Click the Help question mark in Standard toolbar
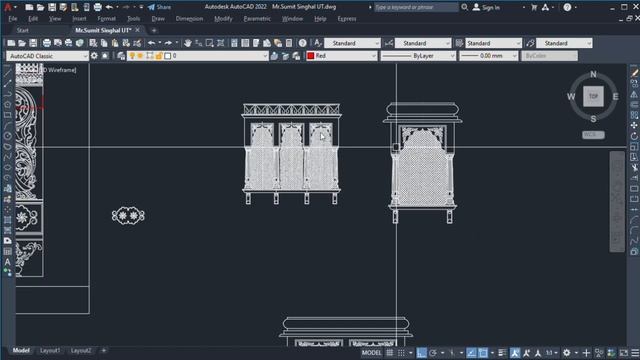This screenshot has width=640, height=360. (302, 43)
